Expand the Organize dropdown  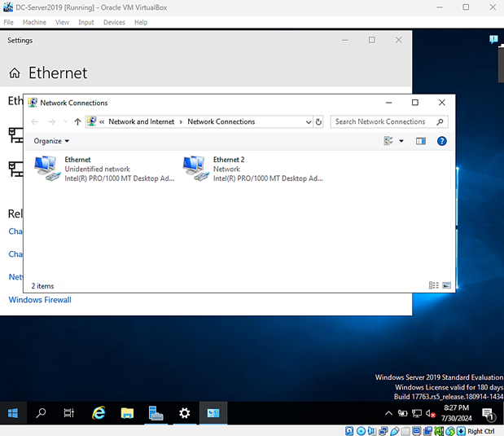pos(51,141)
